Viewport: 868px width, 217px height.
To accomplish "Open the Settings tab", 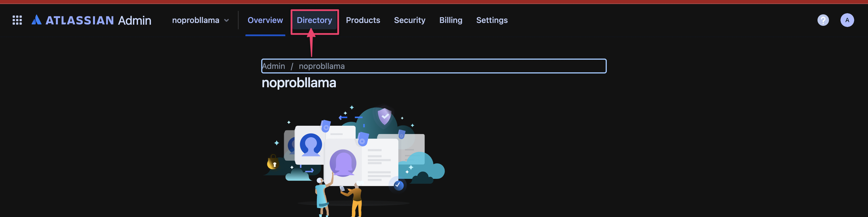I will (492, 20).
